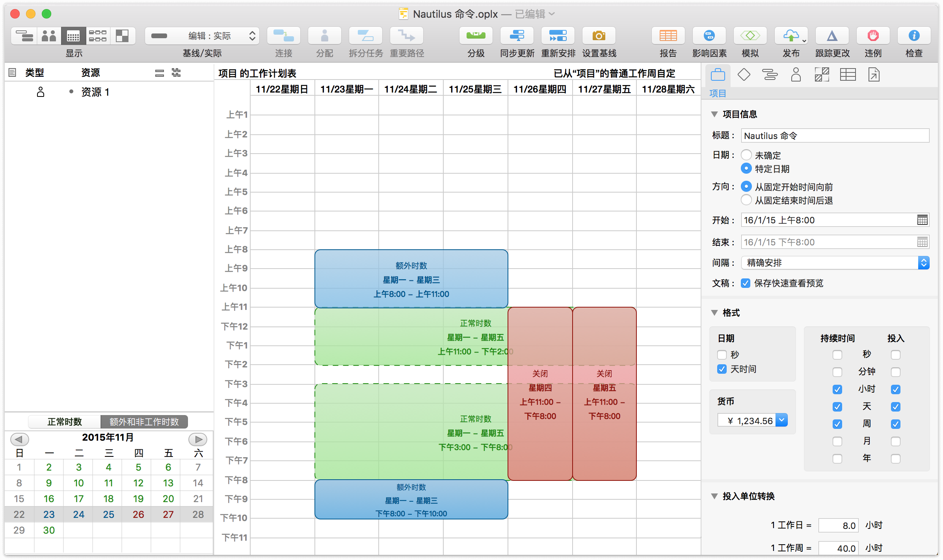Screen dimensions: 943x560
Task: Select 资源 1 in resource list
Action: coord(95,92)
